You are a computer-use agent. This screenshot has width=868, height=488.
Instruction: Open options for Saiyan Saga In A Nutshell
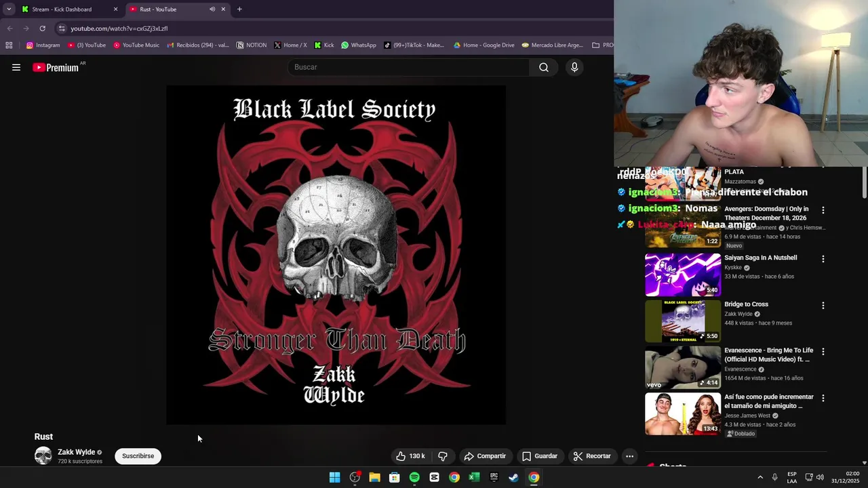click(823, 259)
